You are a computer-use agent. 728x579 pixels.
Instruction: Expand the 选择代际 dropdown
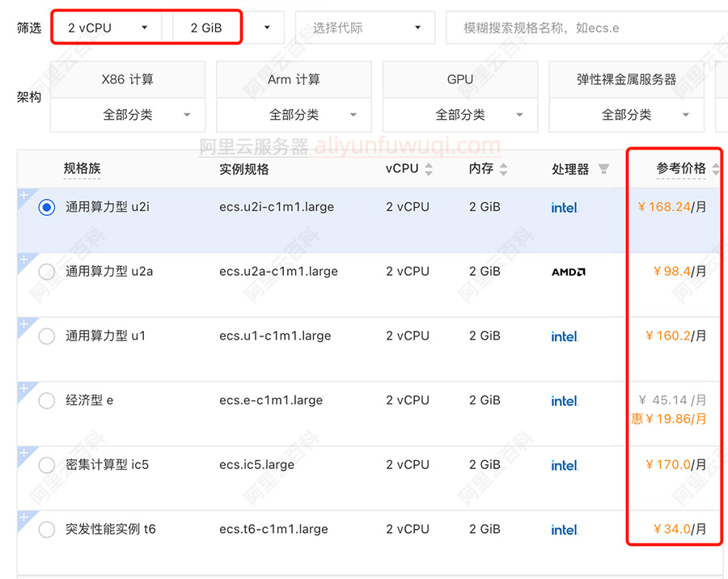coord(365,27)
